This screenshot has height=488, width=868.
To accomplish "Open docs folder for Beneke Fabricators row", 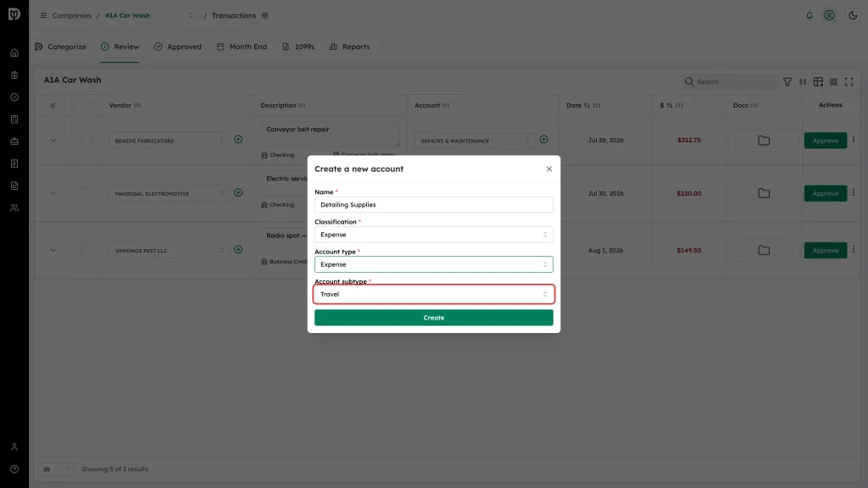I will 764,141.
